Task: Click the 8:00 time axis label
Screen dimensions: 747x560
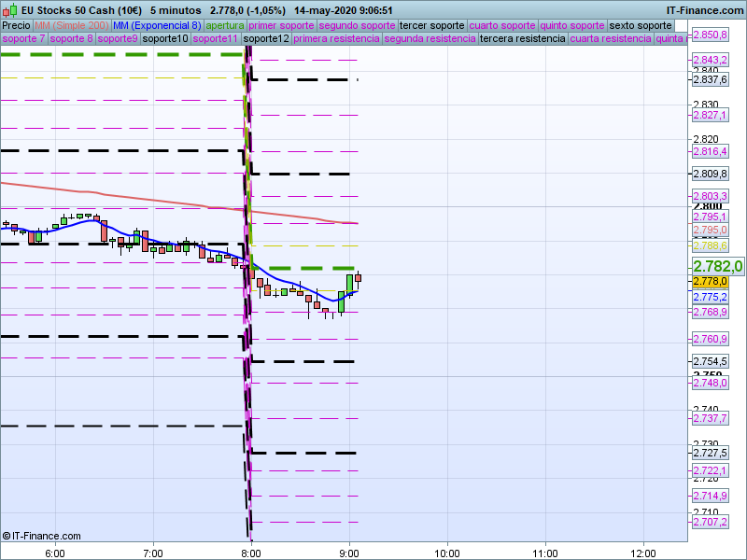Action: [251, 553]
